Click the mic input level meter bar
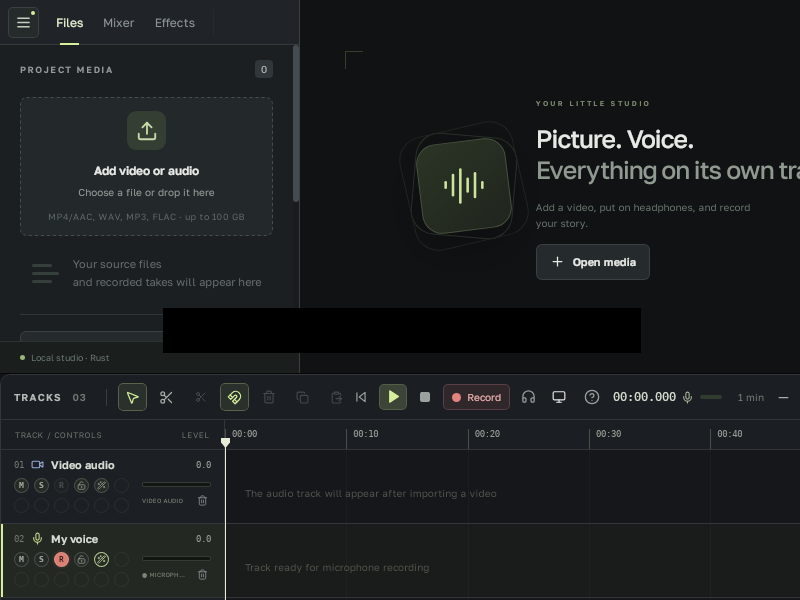800x600 pixels. click(x=711, y=397)
